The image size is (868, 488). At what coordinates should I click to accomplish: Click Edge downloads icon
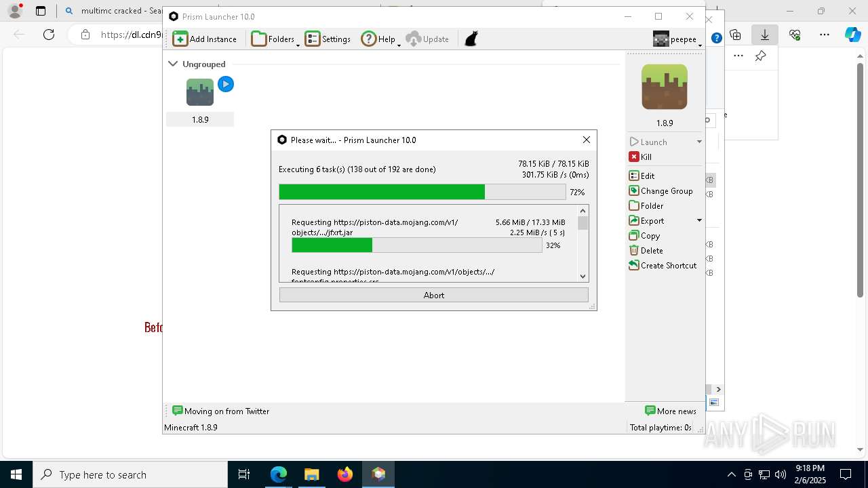pos(765,35)
